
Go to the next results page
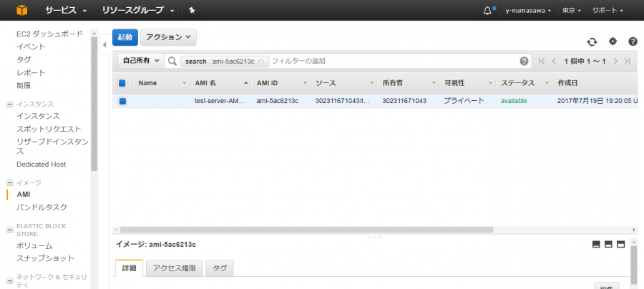point(615,62)
